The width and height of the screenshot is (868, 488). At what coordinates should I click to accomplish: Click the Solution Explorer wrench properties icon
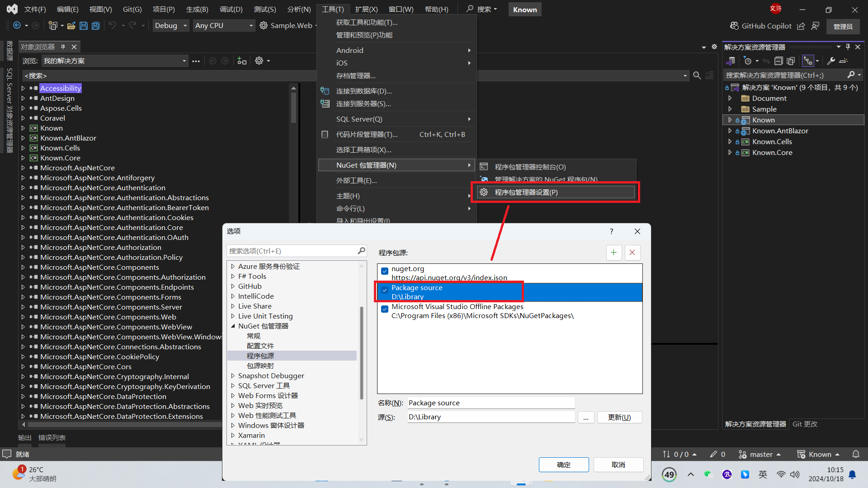click(831, 61)
